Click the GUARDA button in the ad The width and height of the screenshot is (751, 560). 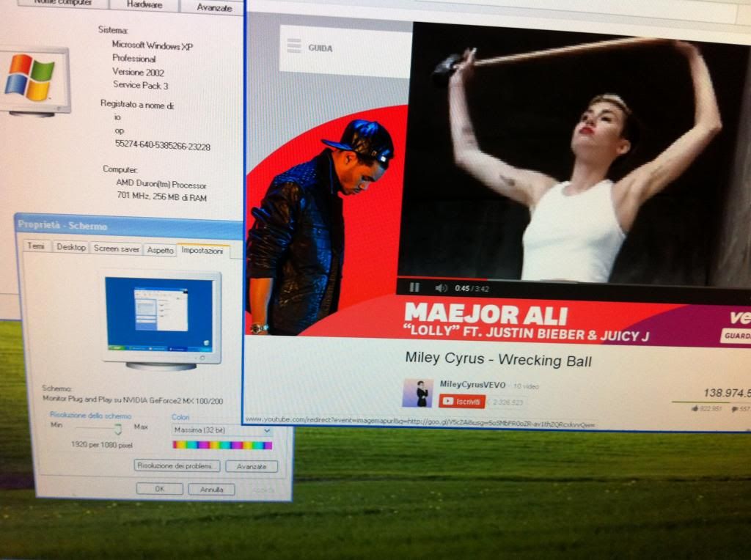coord(736,336)
